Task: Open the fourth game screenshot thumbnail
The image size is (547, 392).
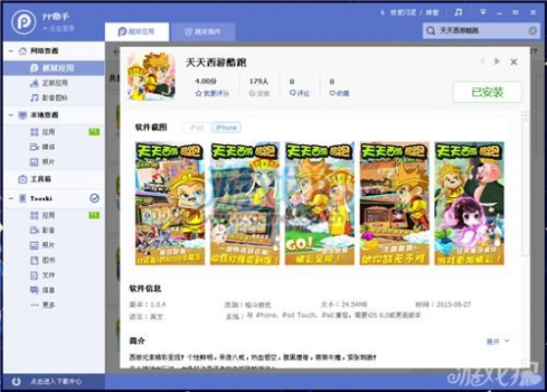Action: pos(394,203)
